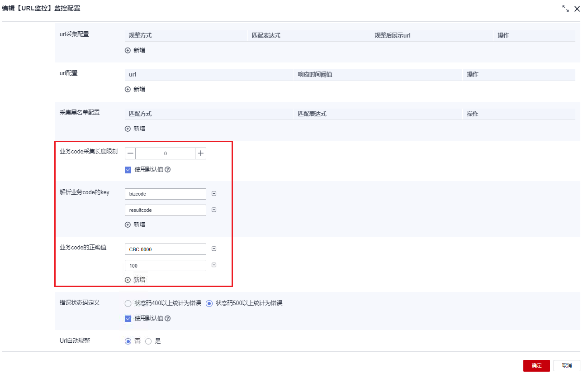This screenshot has width=588, height=378.
Task: Click 新增 under 解析业务code的key
Action: [x=135, y=225]
